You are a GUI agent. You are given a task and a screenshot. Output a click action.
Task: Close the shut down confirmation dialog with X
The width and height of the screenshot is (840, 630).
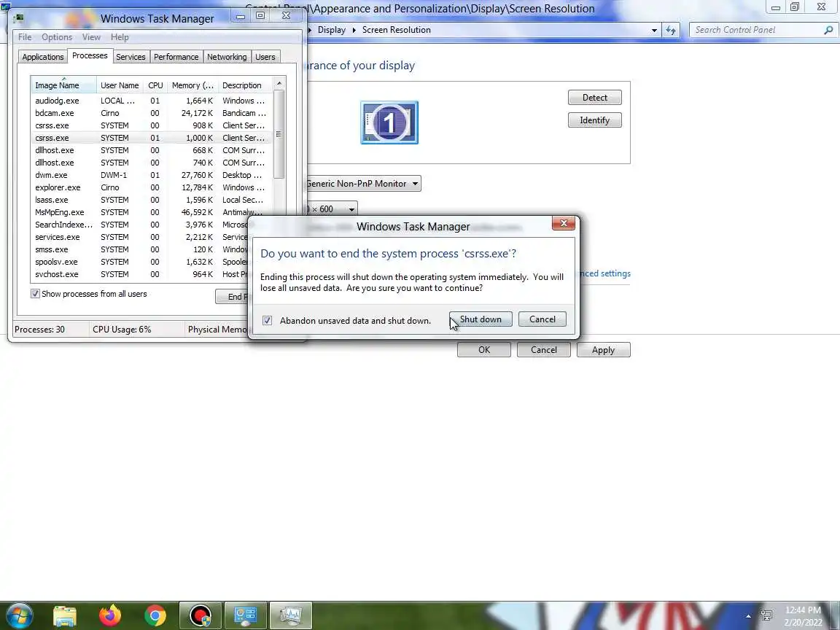564,223
